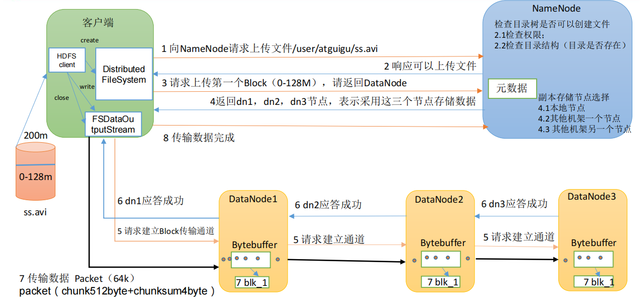644x299 pixels.
Task: Click 检查目录树是否可以创建文件 text
Action: point(552,24)
